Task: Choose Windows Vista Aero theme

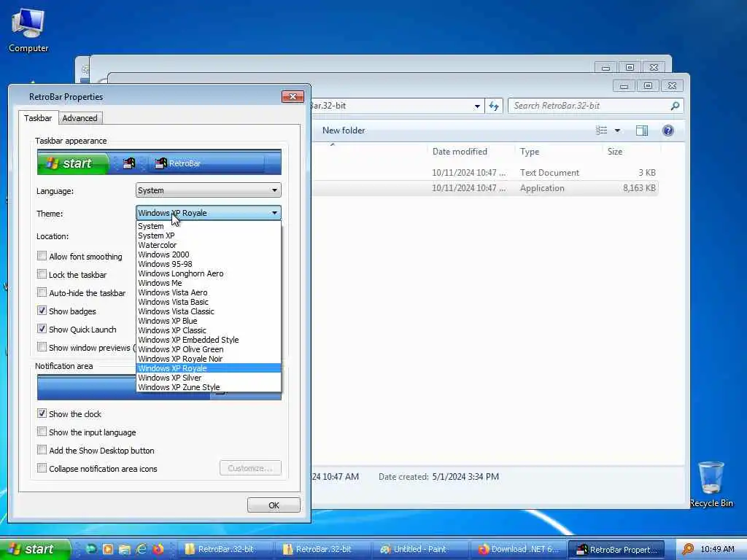Action: (208, 292)
